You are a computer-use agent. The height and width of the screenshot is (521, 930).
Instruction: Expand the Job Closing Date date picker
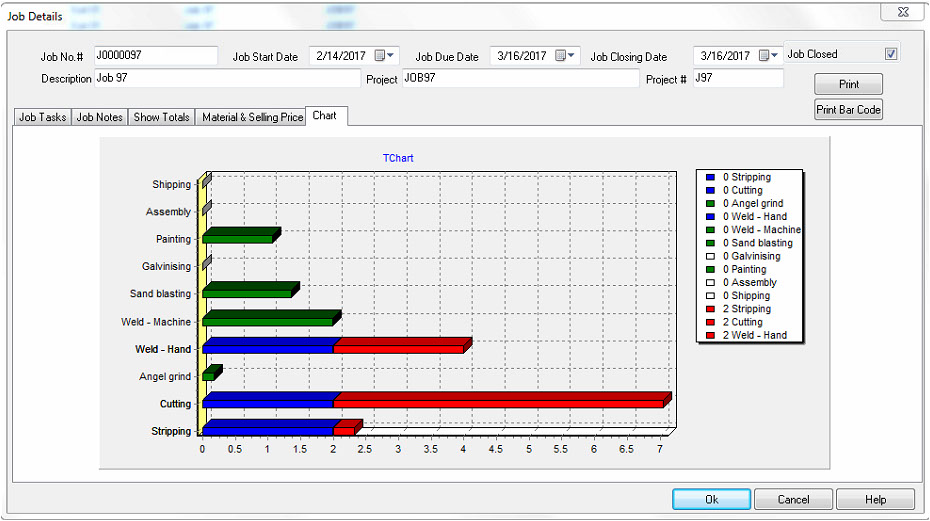pyautogui.click(x=770, y=56)
